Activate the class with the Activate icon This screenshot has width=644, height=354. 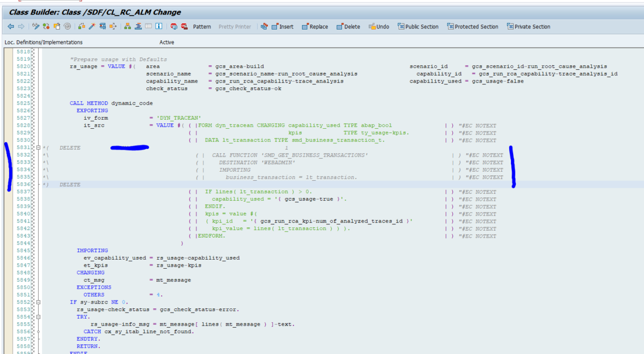click(81, 26)
